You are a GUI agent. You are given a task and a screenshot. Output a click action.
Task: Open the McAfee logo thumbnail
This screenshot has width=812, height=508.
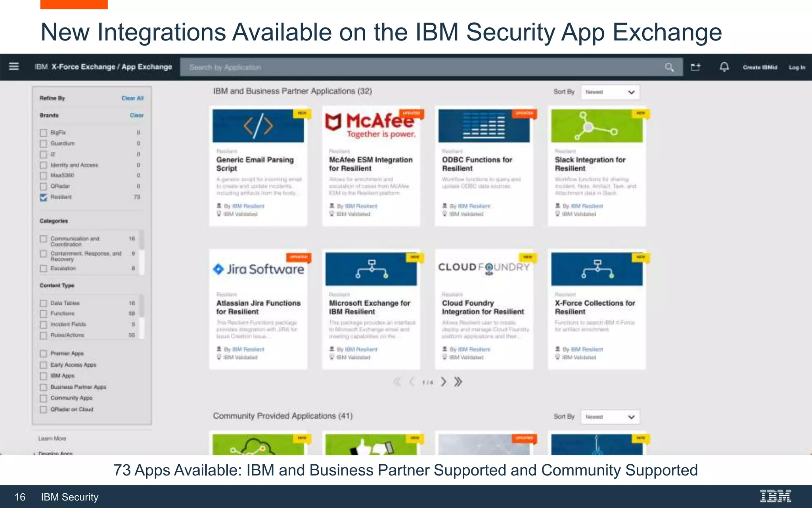pyautogui.click(x=371, y=126)
